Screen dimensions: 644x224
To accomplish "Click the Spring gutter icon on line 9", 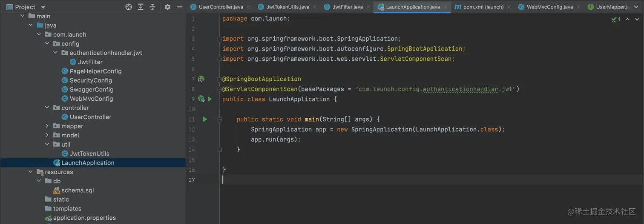I will [201, 99].
